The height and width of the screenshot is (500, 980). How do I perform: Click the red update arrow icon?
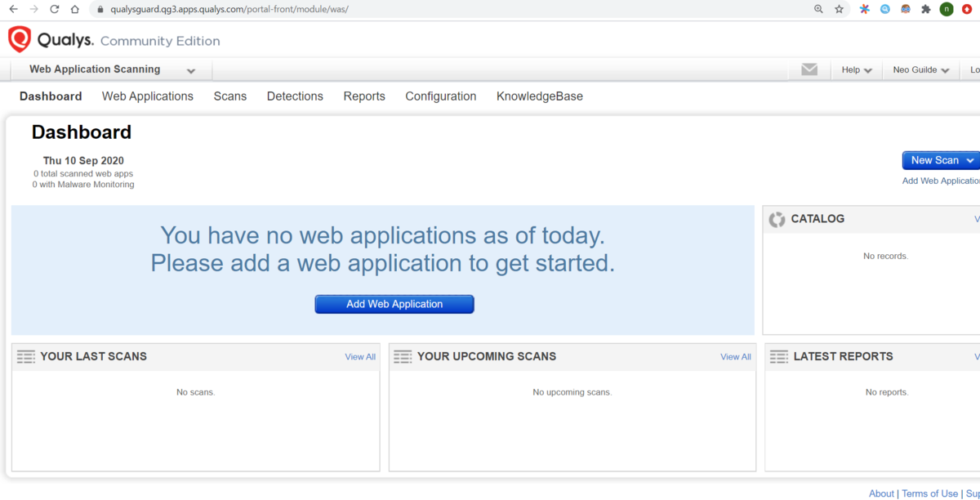968,9
